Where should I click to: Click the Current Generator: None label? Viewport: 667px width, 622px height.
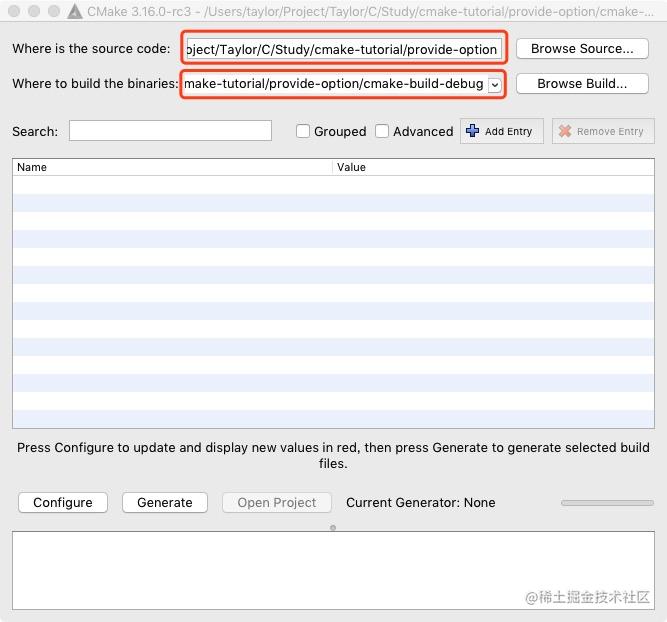(x=421, y=502)
